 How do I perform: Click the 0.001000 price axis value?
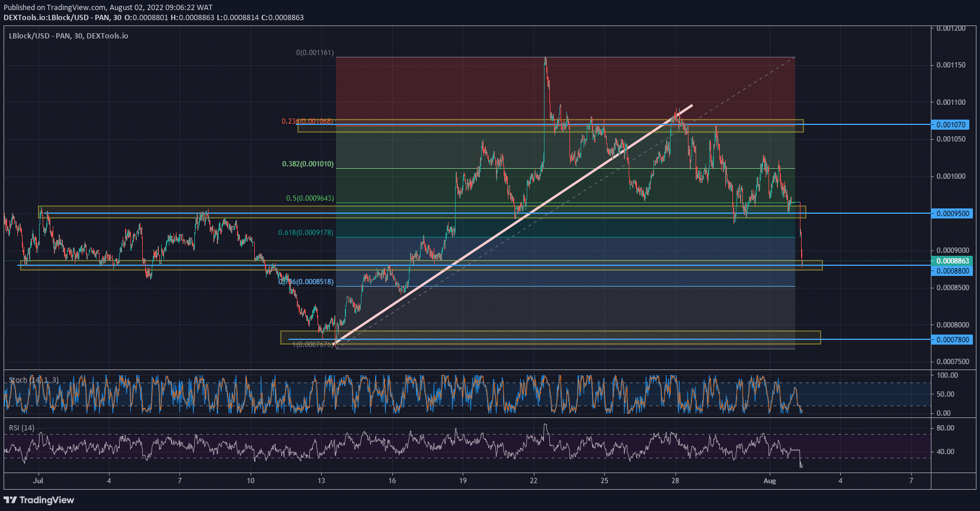[951, 176]
